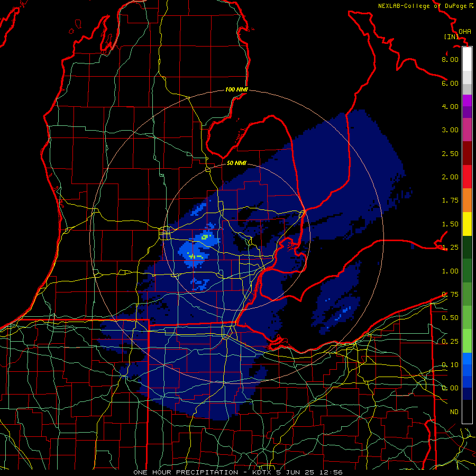476x476 pixels.
Task: Click the ONE HOUR PRECIPITATION caption text
Action: pos(186,472)
